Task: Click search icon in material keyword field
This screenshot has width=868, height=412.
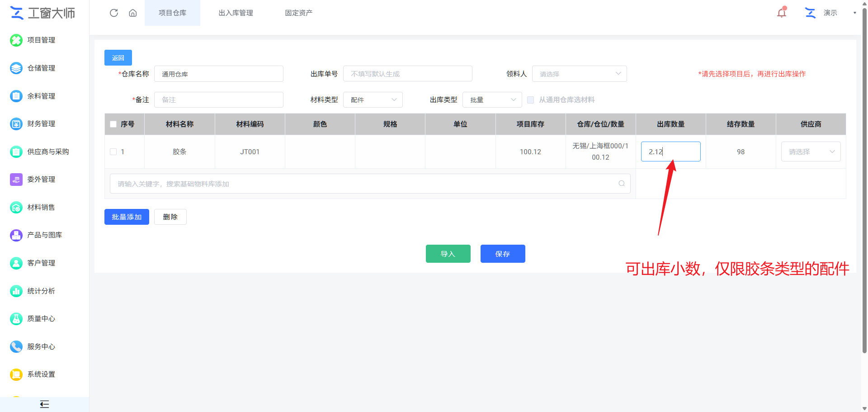Action: 622,184
